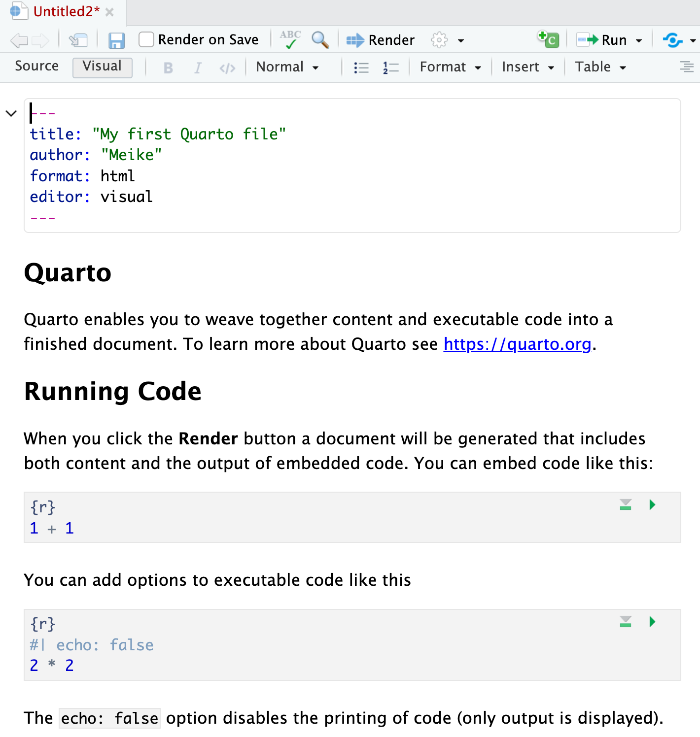Screen dimensions: 700x737
Task: Open find and replace magnifier icon
Action: (x=320, y=40)
